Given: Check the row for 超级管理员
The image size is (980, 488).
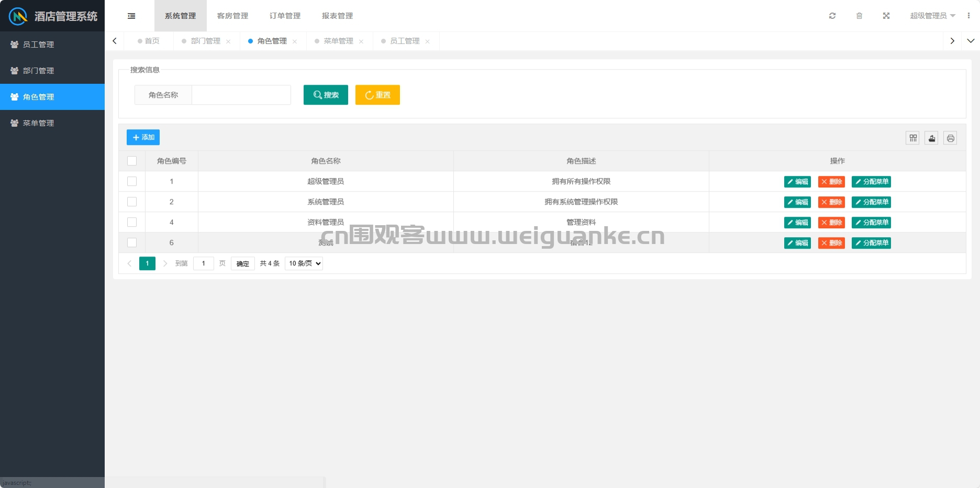Looking at the screenshot, I should coord(132,181).
